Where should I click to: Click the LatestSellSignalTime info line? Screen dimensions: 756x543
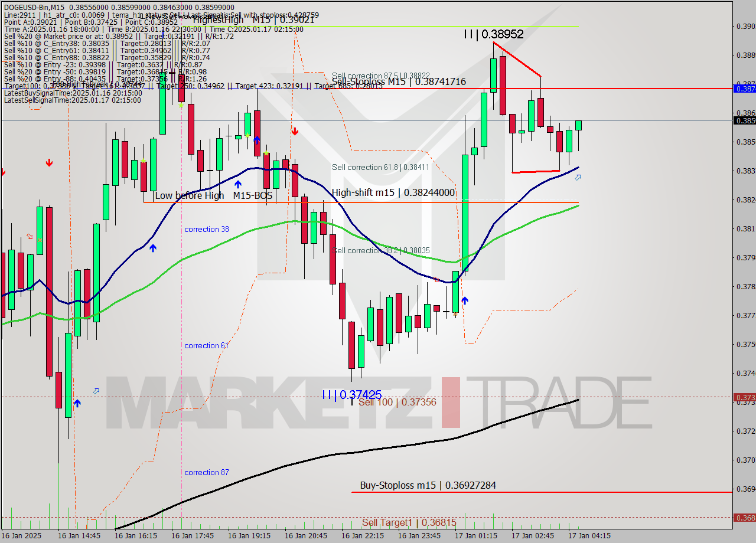tap(73, 100)
